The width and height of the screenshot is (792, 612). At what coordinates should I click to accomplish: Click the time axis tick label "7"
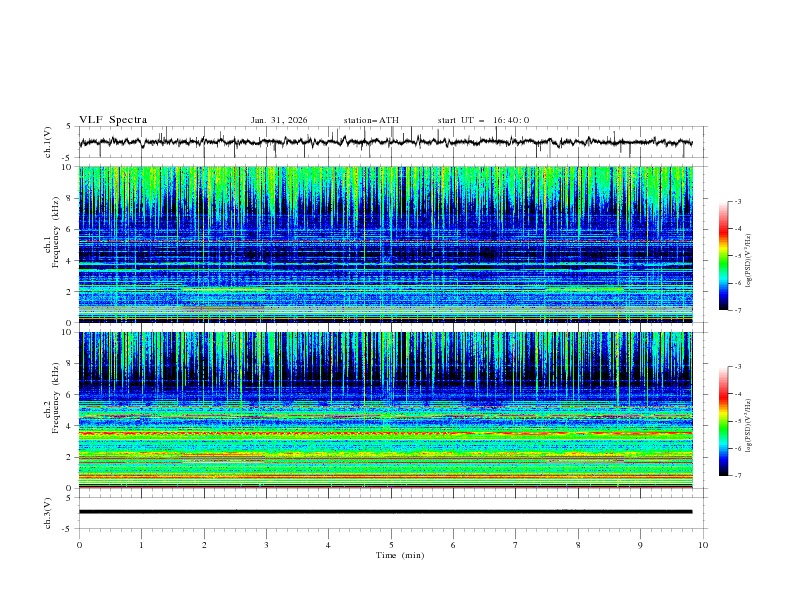point(516,545)
